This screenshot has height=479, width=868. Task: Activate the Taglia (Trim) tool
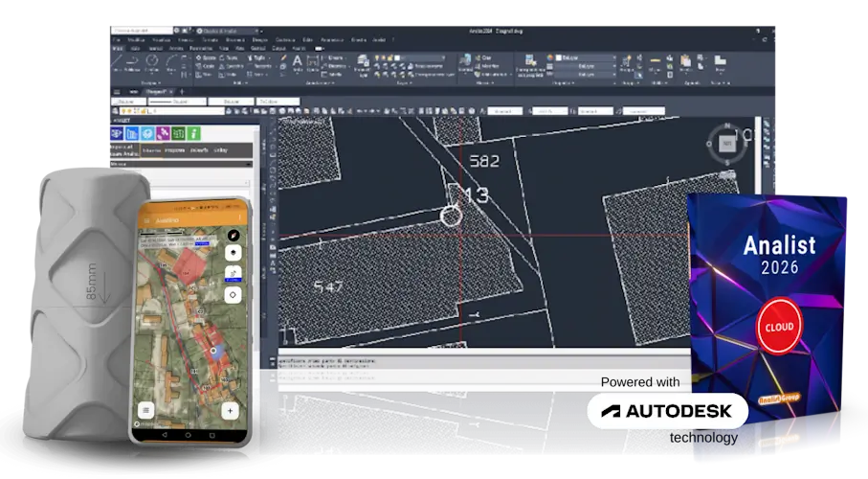pos(256,57)
